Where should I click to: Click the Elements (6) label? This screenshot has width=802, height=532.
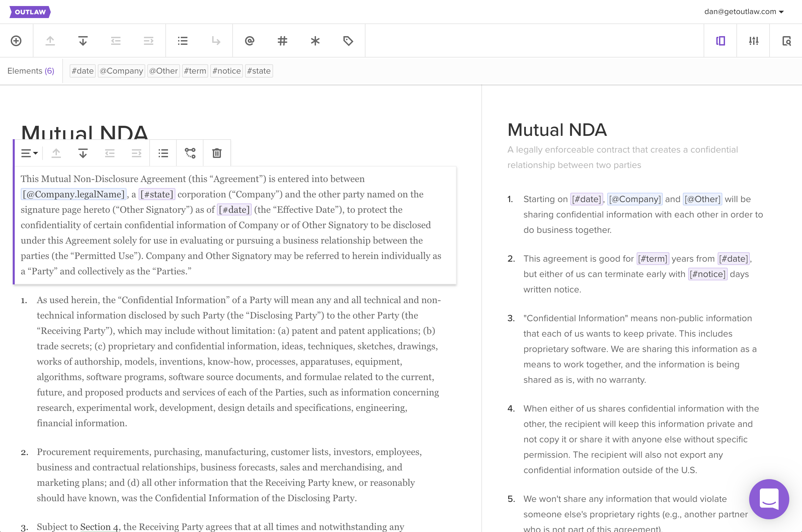31,71
